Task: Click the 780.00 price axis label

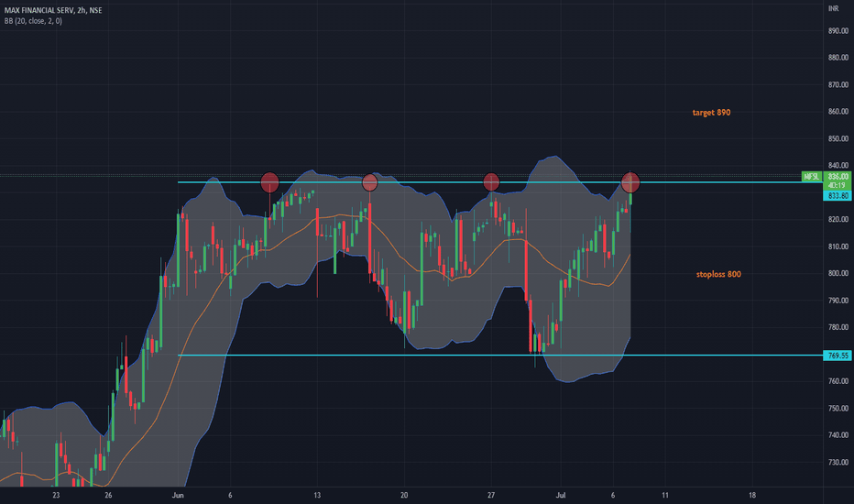Action: 838,327
